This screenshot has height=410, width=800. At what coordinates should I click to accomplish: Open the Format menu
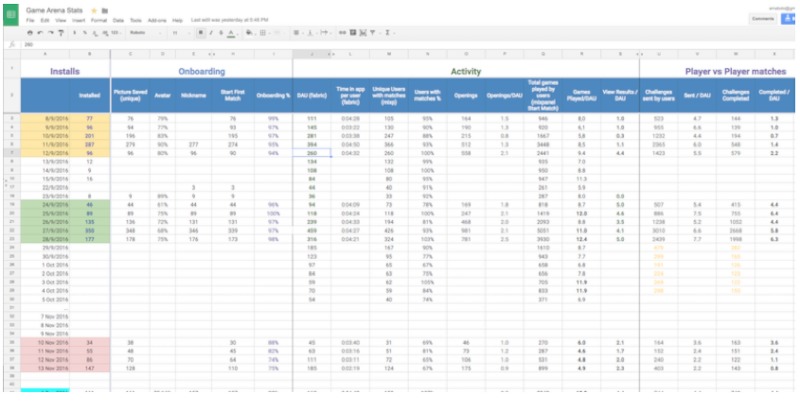coord(99,20)
